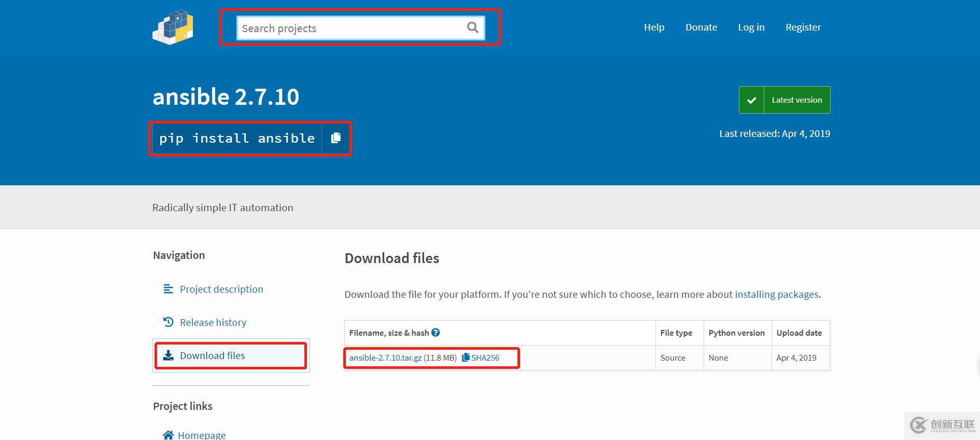Click the PyPI logo
Image resolution: width=980 pixels, height=440 pixels.
(x=173, y=27)
